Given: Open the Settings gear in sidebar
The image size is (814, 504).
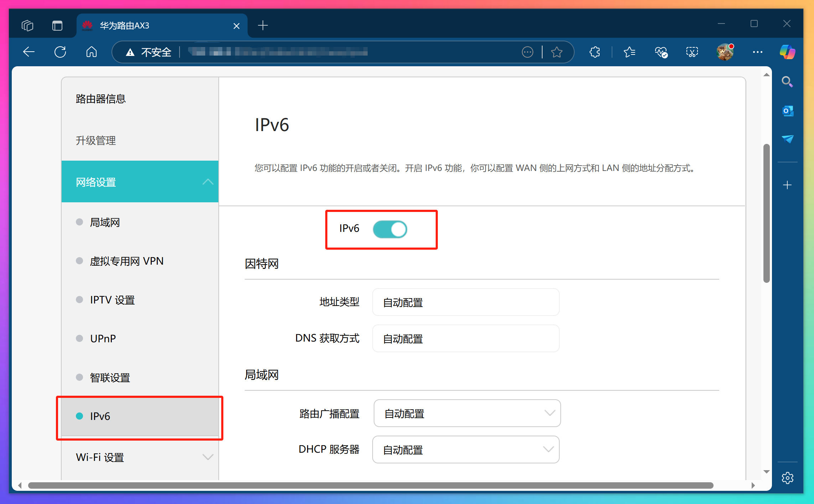Looking at the screenshot, I should tap(788, 478).
